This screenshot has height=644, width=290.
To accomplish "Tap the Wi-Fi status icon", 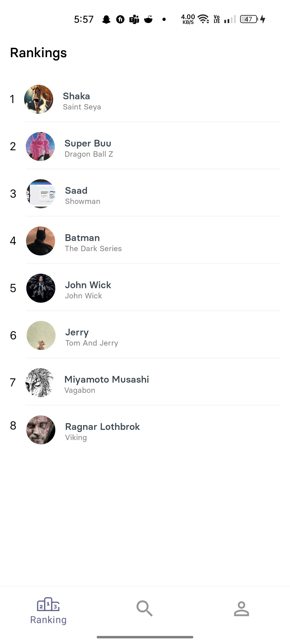I will [203, 19].
